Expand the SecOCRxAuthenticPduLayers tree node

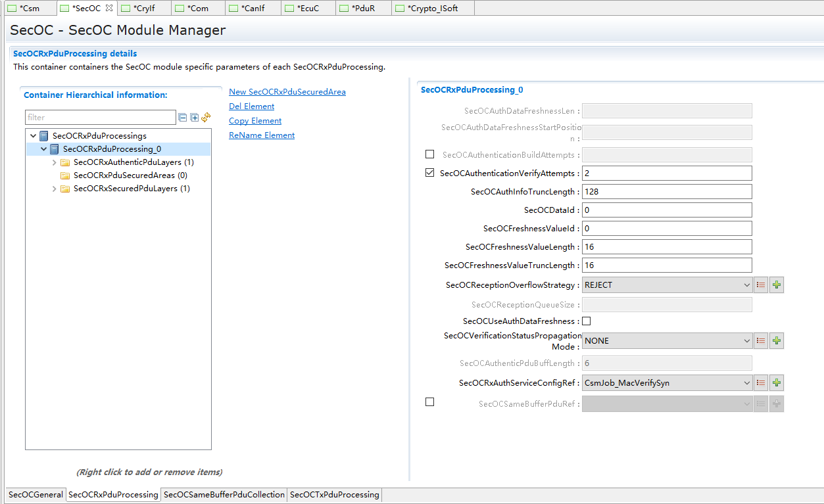tap(55, 162)
